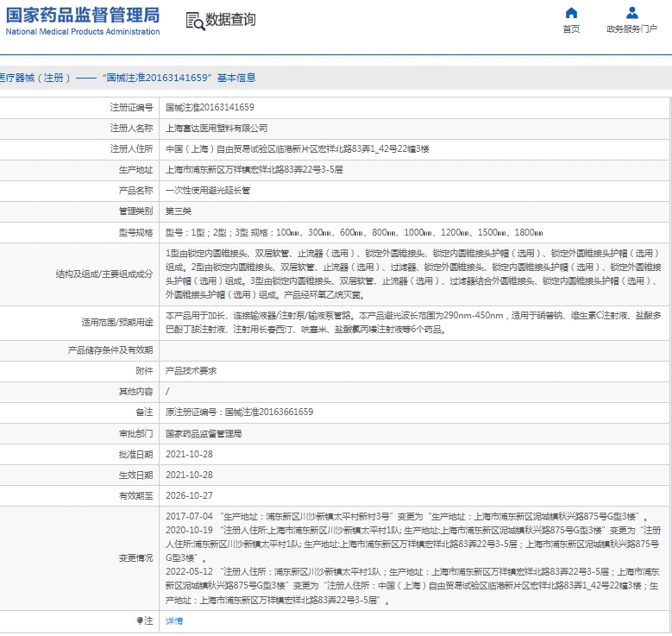The image size is (672, 636).
Task: Click the 首页 text link
Action: click(x=571, y=28)
